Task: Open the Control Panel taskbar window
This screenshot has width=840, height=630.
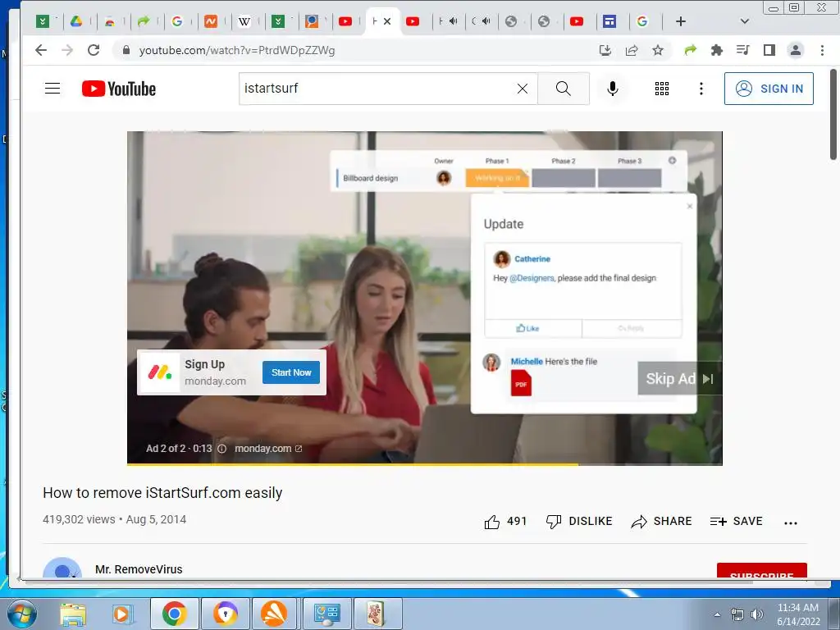Action: pyautogui.click(x=326, y=614)
